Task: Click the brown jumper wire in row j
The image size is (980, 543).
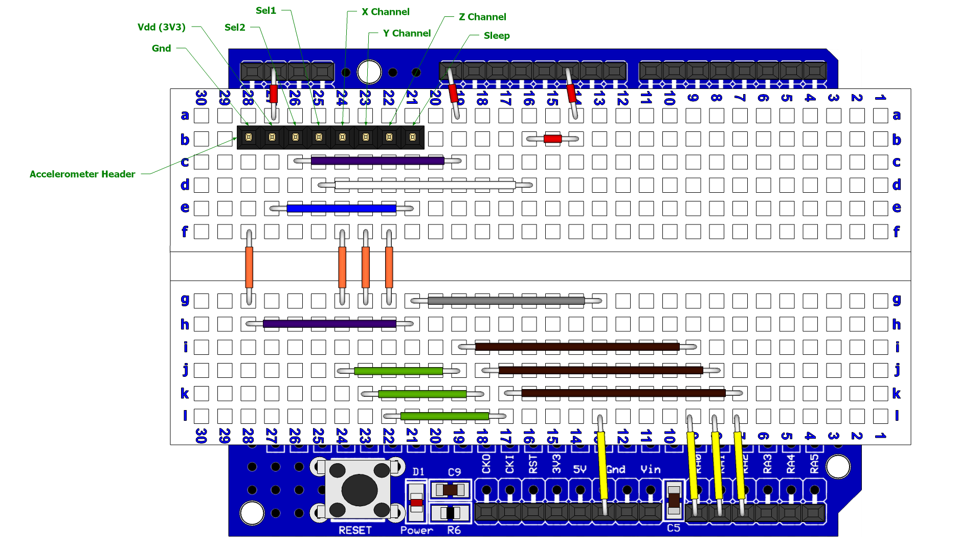Action: coord(601,370)
